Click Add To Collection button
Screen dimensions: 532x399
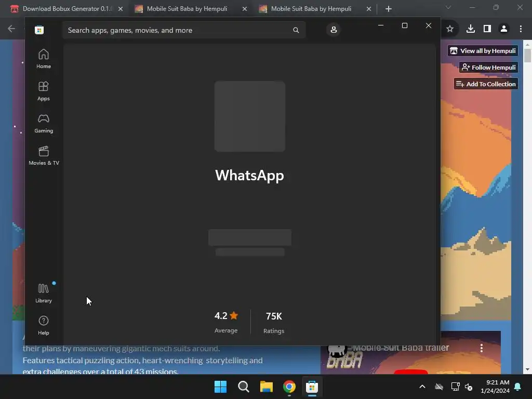click(486, 84)
